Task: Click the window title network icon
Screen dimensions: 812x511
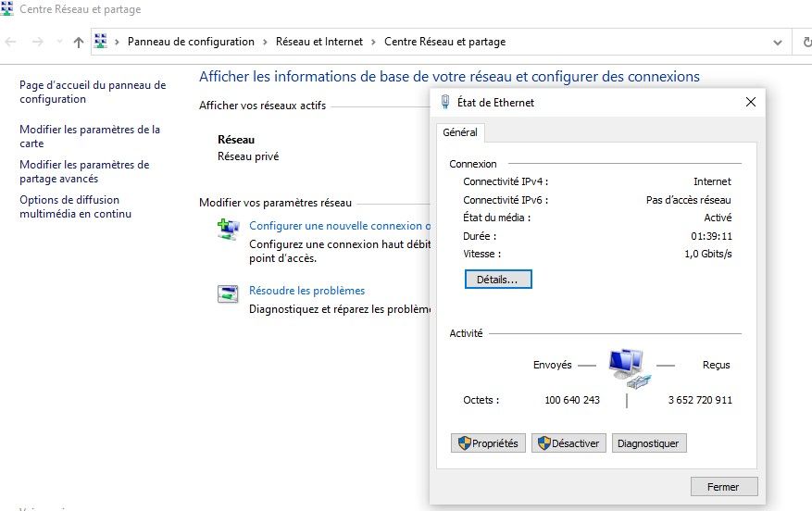Action: tap(7, 8)
